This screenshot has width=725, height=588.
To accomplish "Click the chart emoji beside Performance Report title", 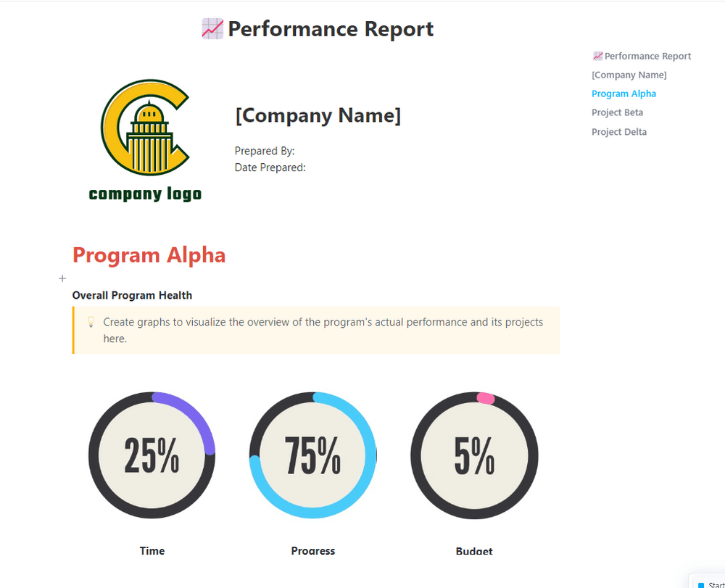I will 212,29.
